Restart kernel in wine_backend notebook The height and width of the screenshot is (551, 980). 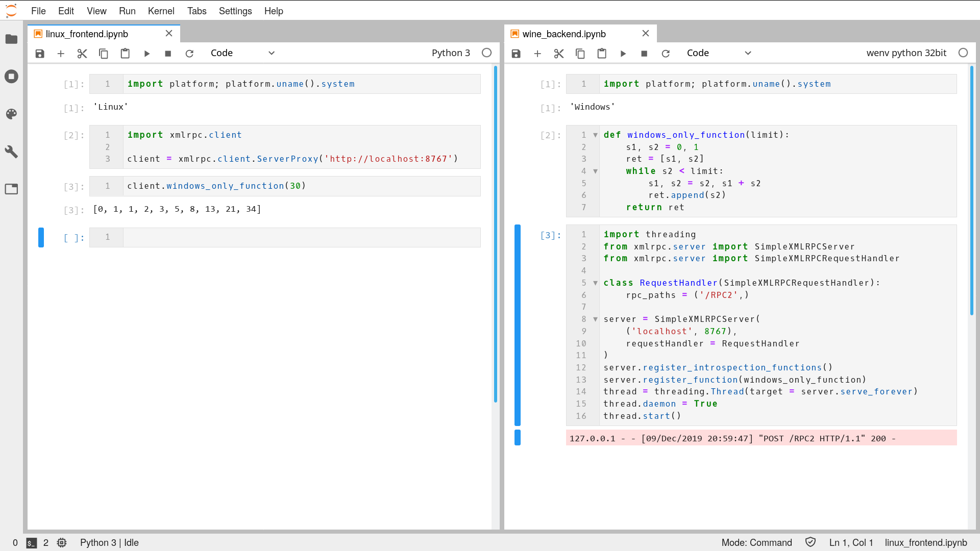(666, 54)
